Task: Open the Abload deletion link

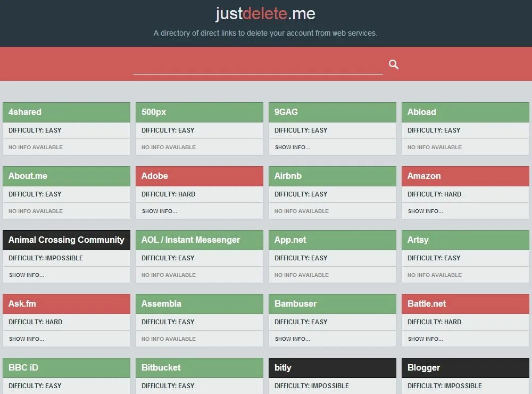Action: 465,112
